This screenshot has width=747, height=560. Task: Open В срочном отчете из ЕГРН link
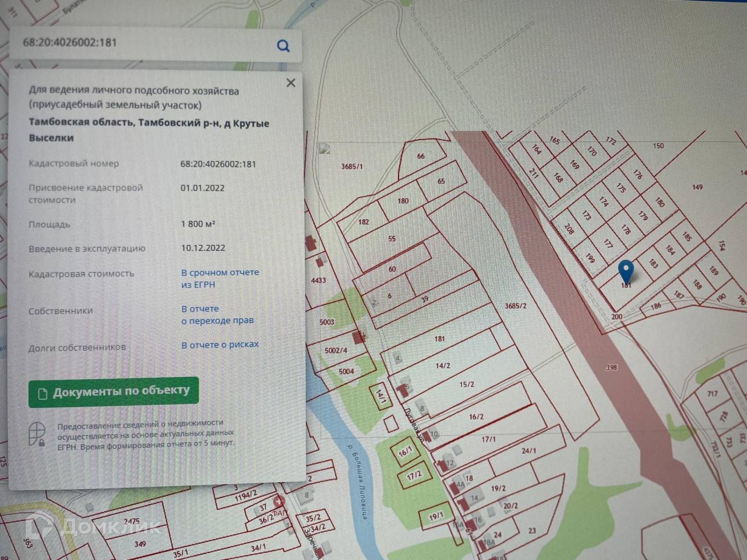click(219, 278)
